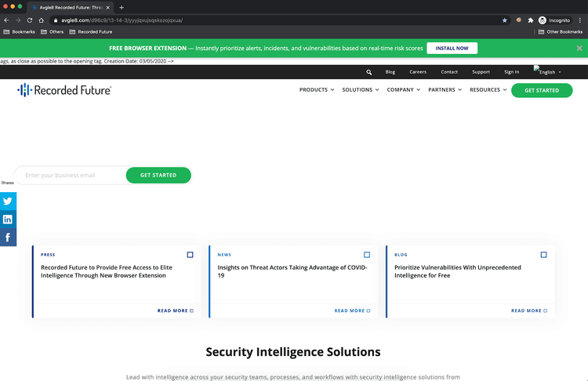This screenshot has width=588, height=381.
Task: Open the Support top menu link
Action: point(481,72)
